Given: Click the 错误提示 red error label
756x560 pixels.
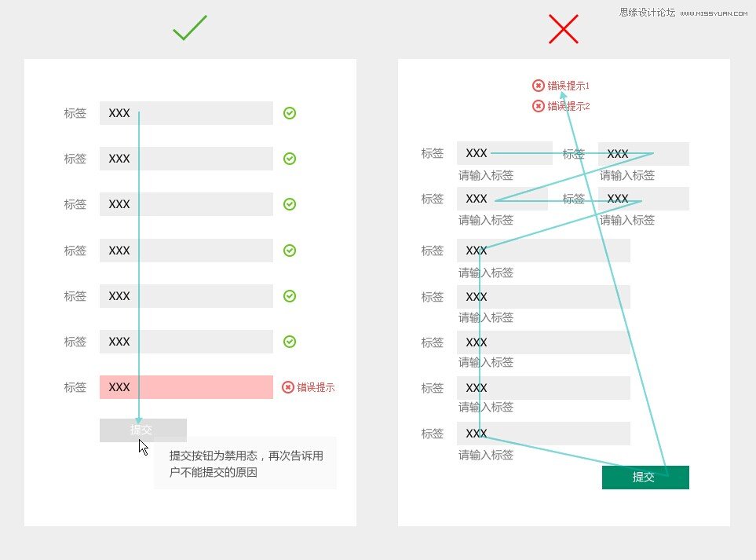Looking at the screenshot, I should coord(314,386).
